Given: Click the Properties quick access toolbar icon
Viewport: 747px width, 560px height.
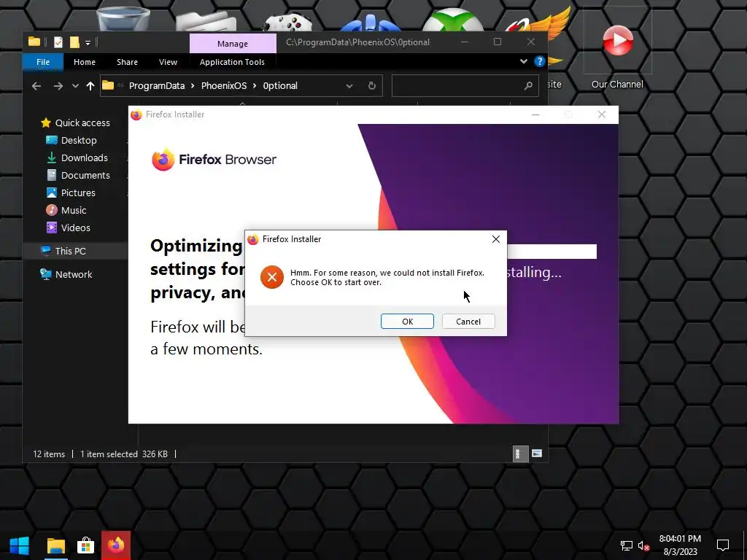Looking at the screenshot, I should point(58,42).
